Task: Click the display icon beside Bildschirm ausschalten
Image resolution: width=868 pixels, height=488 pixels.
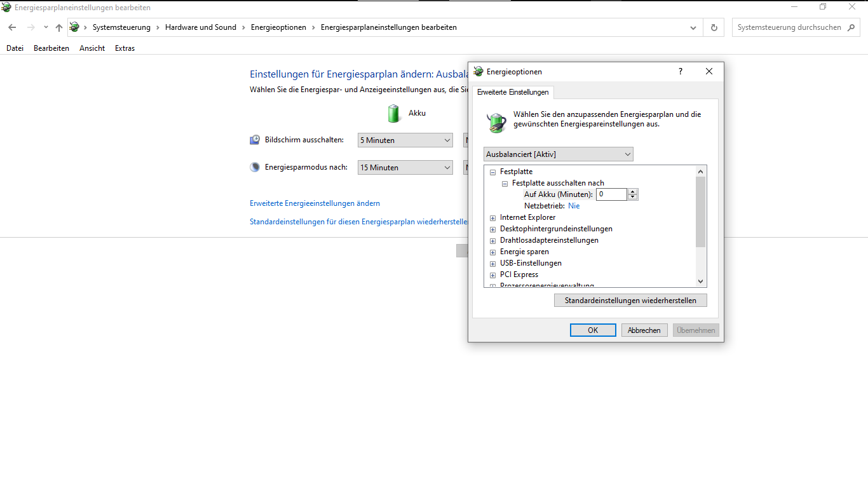Action: click(x=255, y=140)
